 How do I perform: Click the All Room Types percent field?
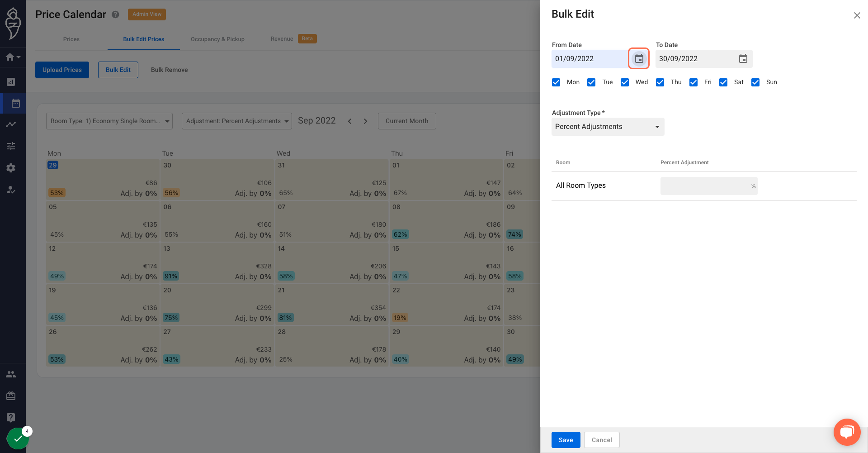click(708, 186)
